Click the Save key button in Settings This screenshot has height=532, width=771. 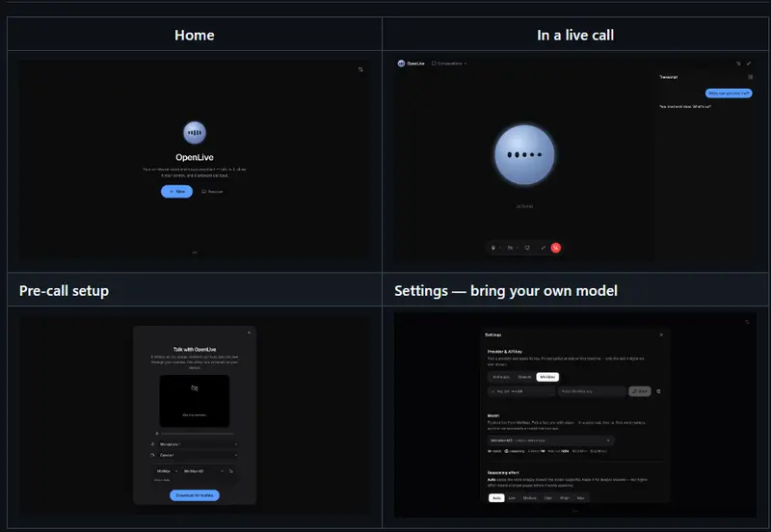pos(640,391)
